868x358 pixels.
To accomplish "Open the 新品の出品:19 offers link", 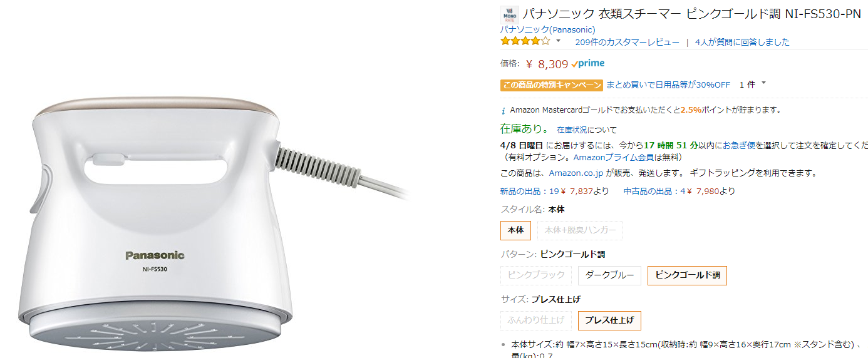I will [x=554, y=191].
